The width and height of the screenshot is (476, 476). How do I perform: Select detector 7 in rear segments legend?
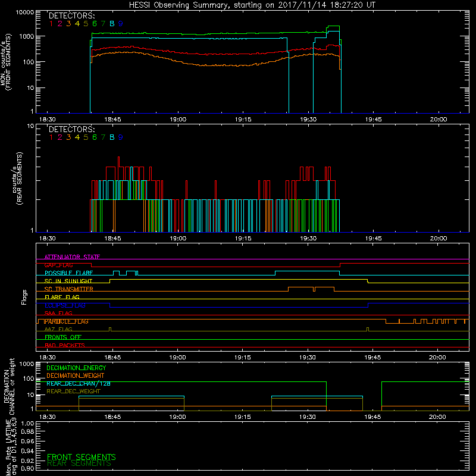(x=103, y=137)
